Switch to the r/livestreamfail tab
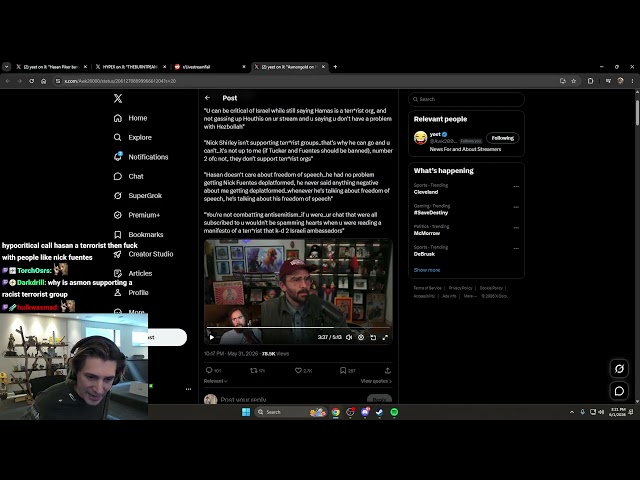The image size is (640, 480). (x=211, y=67)
